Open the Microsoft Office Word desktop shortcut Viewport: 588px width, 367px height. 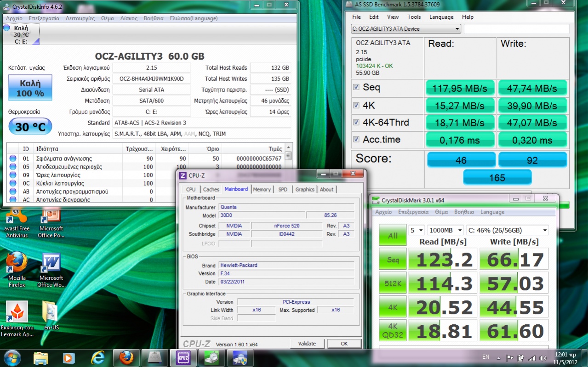tap(51, 270)
